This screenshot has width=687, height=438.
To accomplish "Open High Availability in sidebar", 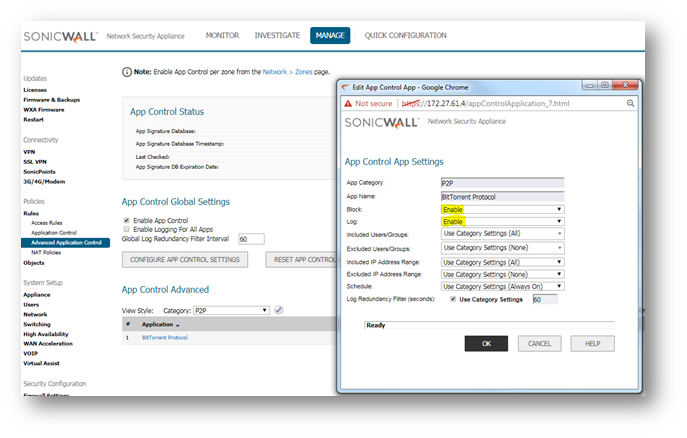I will (46, 334).
